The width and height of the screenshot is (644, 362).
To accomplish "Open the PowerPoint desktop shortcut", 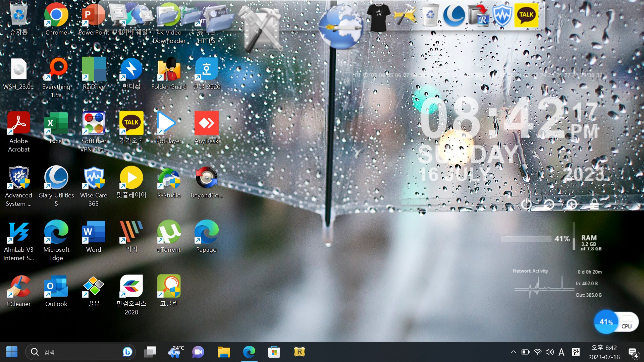I will click(x=94, y=19).
